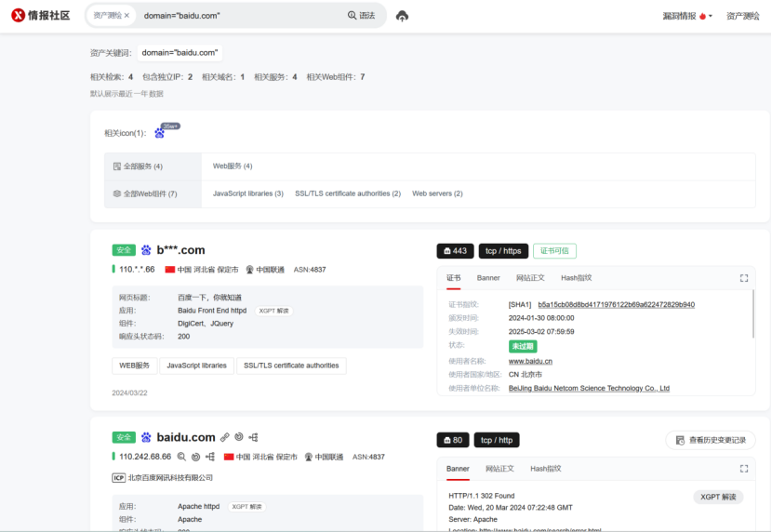Expand the certificate panel to fullscreen
The height and width of the screenshot is (532, 772).
pyautogui.click(x=744, y=278)
